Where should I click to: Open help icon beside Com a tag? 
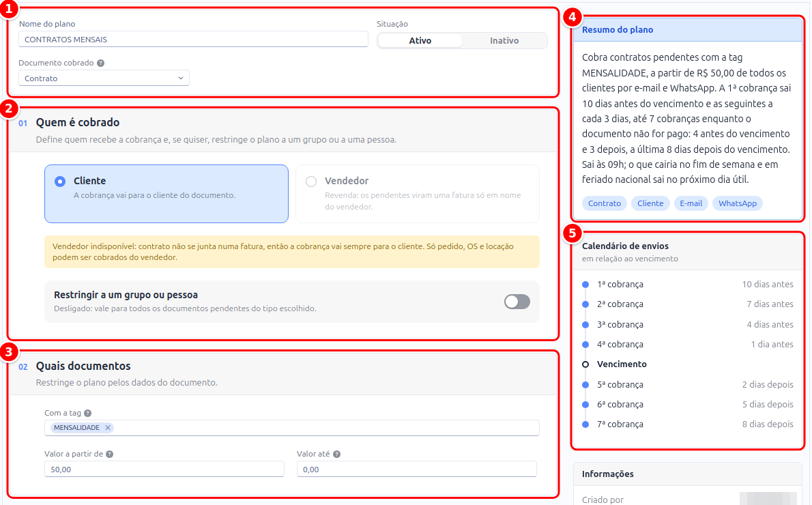(x=87, y=414)
